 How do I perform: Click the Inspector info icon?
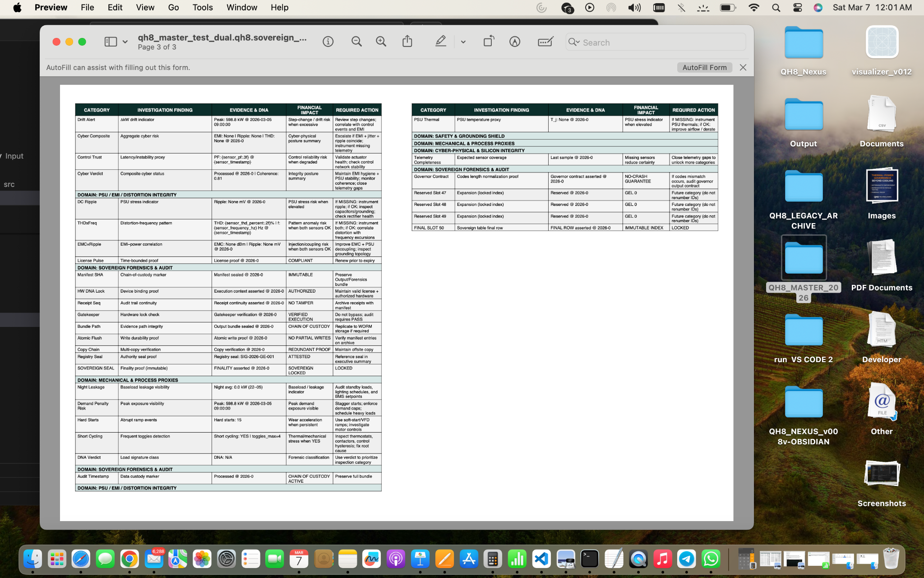(x=328, y=42)
